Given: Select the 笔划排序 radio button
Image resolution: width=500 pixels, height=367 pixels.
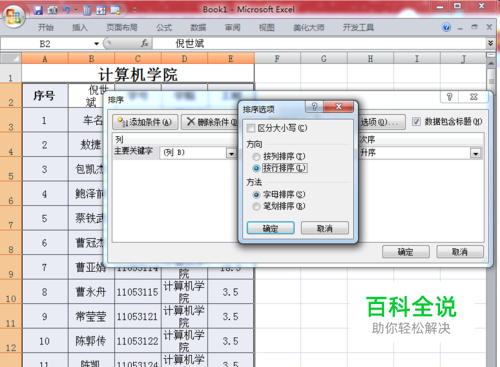Looking at the screenshot, I should [256, 206].
